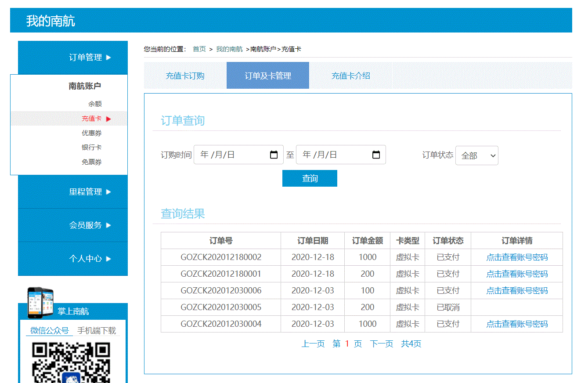Image resolution: width=588 pixels, height=383 pixels.
Task: Expand the 会员服务 sidebar section
Action: pyautogui.click(x=73, y=225)
